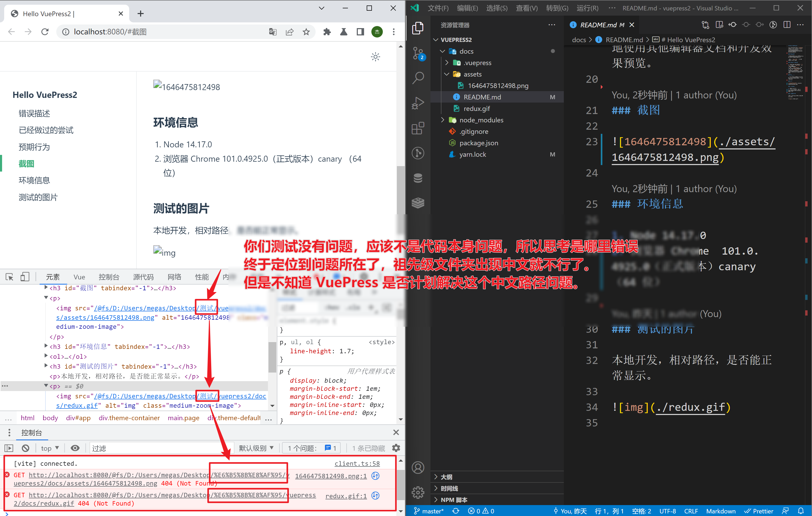Image resolution: width=812 pixels, height=516 pixels.
Task: Clear the console with the clear icon
Action: (26, 448)
